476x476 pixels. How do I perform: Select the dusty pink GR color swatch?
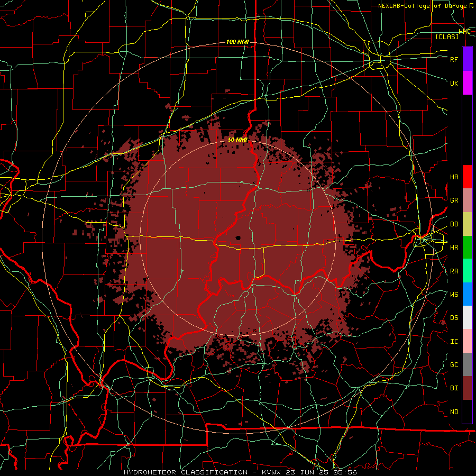(467, 200)
